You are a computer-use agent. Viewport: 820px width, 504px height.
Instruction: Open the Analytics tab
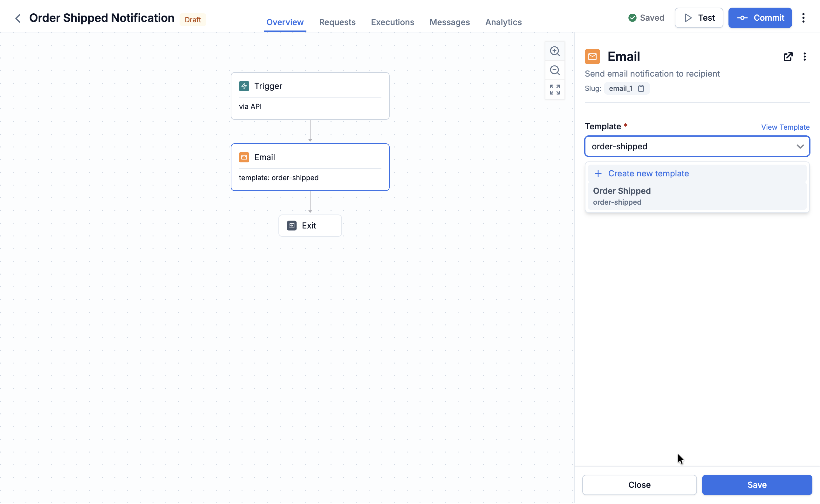[x=503, y=22]
